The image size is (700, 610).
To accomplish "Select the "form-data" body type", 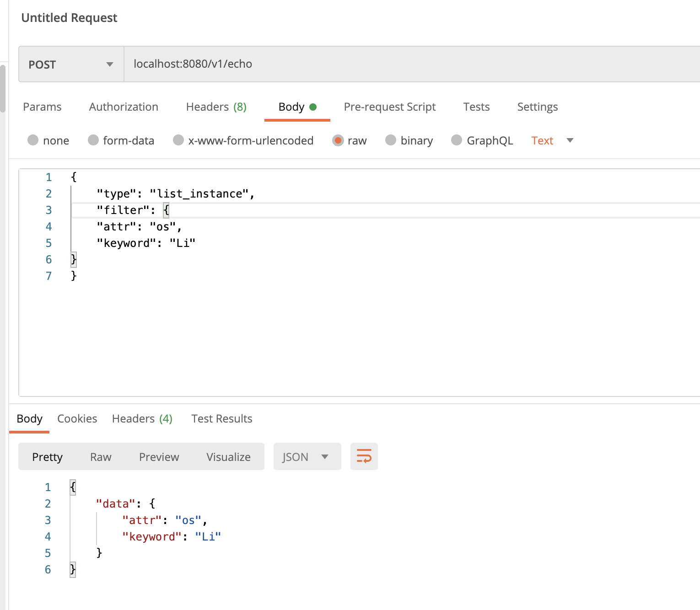I will point(121,140).
